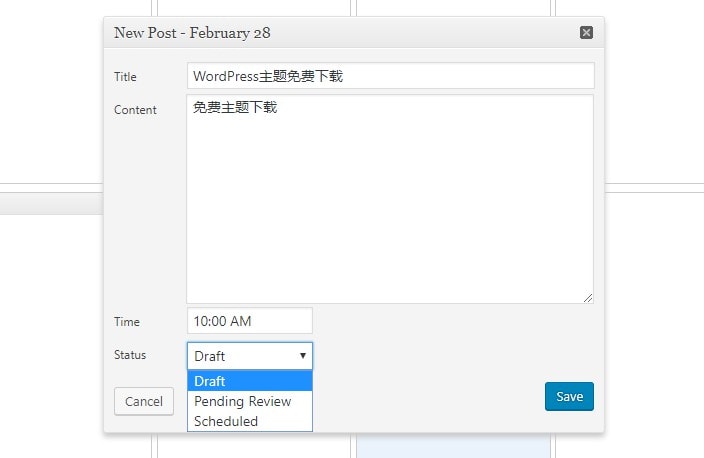This screenshot has width=704, height=458.
Task: Close the New Post dialog with the X icon
Action: click(586, 33)
